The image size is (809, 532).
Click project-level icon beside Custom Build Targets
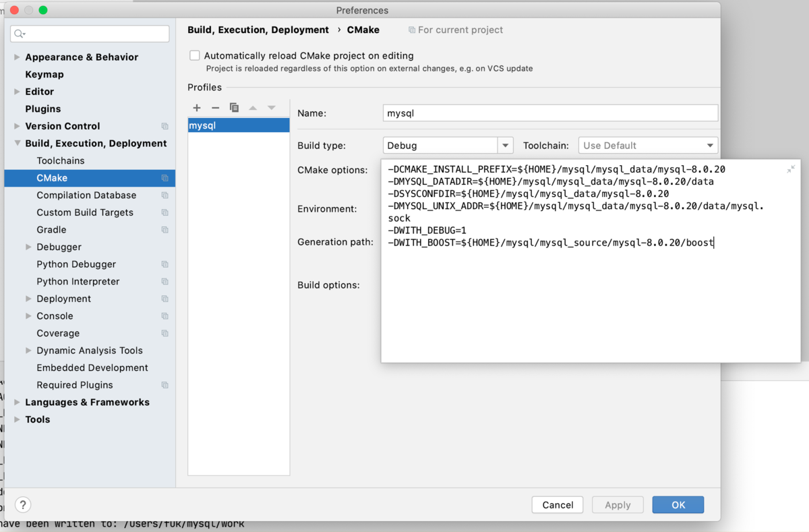tap(164, 212)
